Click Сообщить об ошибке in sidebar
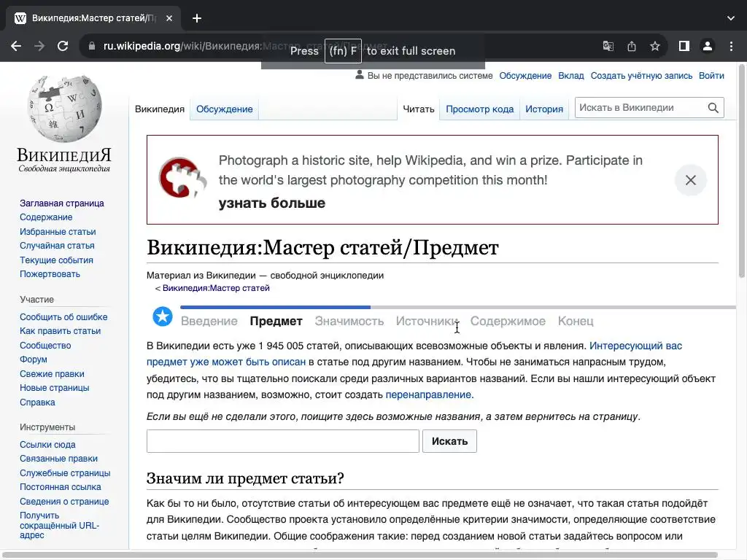The image size is (747, 560). 63,317
